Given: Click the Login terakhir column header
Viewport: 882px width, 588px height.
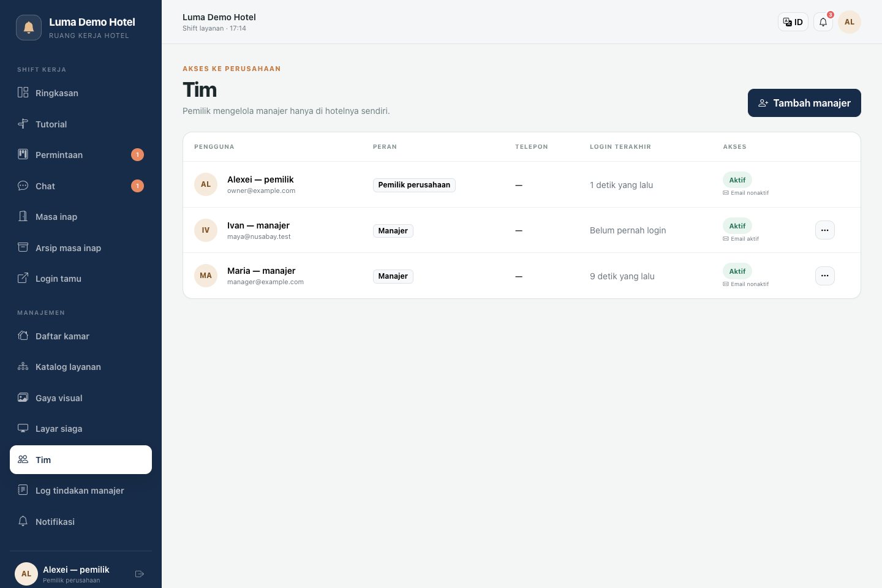Looking at the screenshot, I should pyautogui.click(x=620, y=147).
